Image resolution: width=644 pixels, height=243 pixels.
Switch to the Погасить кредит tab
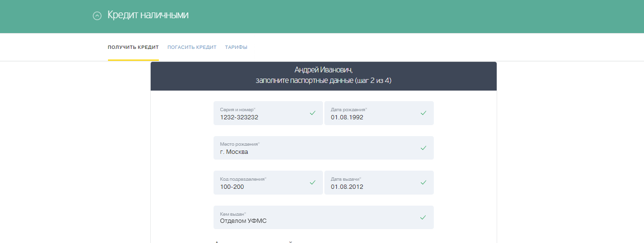coord(192,47)
